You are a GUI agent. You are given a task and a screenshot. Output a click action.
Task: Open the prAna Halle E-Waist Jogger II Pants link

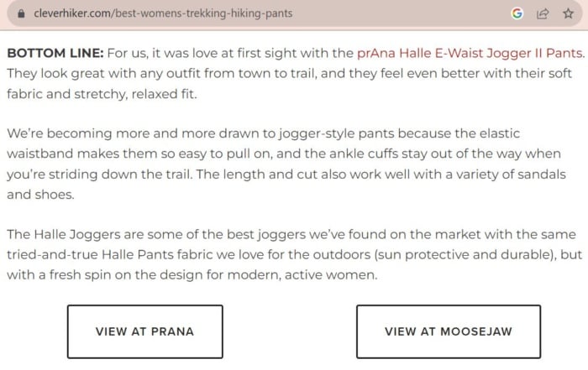[470, 53]
